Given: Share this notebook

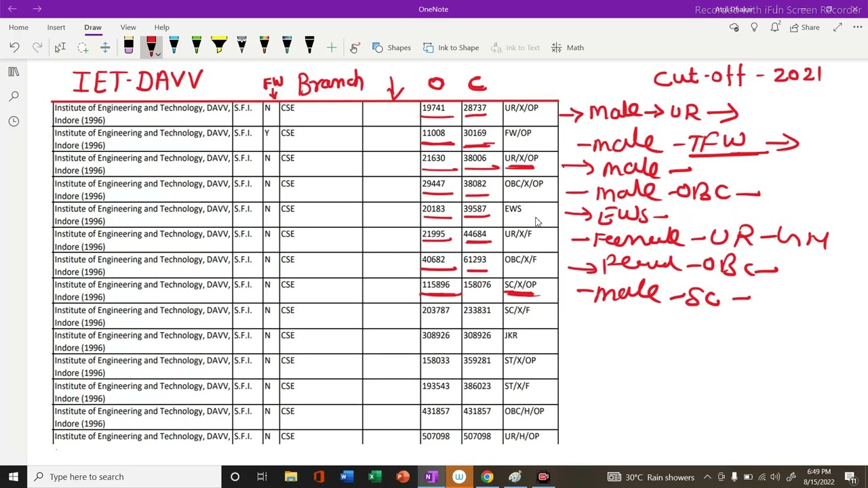Looking at the screenshot, I should [805, 27].
